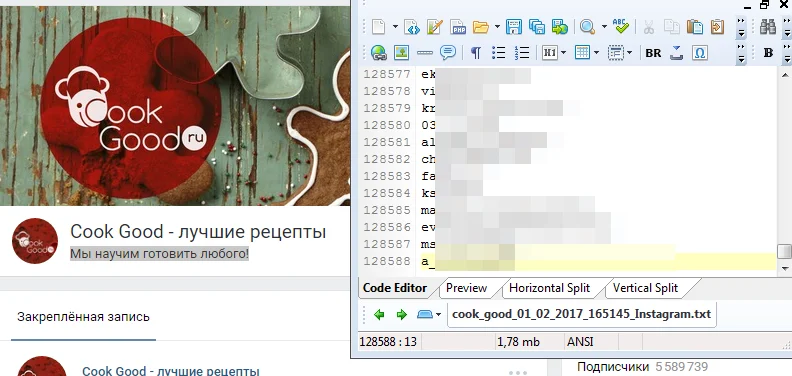Switch to the Preview tab
The width and height of the screenshot is (792, 376).
click(x=466, y=288)
